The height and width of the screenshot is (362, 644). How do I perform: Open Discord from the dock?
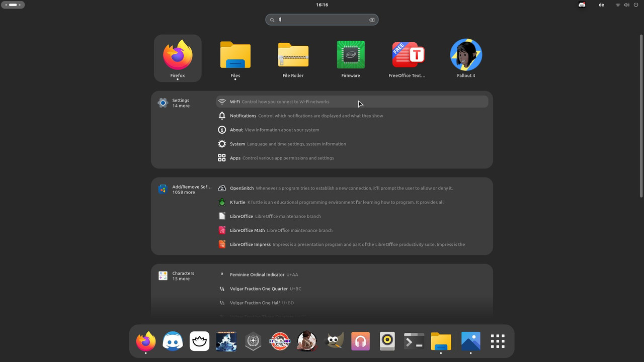(x=173, y=341)
